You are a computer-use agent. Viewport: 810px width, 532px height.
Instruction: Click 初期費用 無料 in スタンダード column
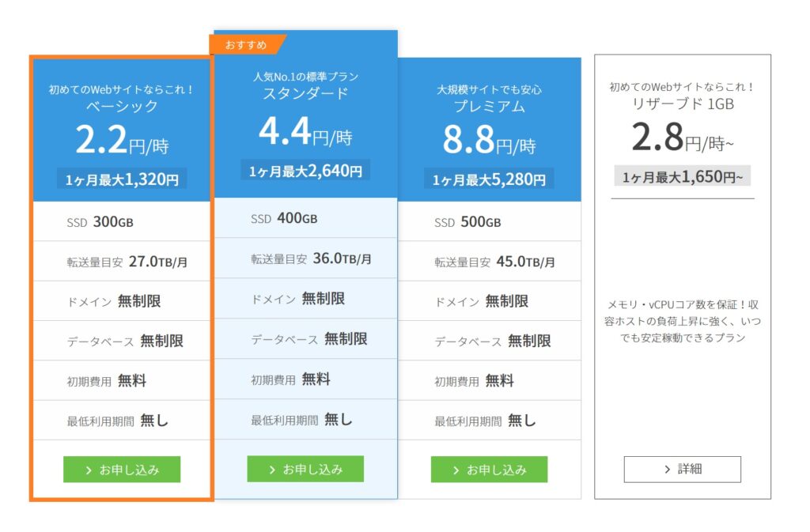[305, 379]
